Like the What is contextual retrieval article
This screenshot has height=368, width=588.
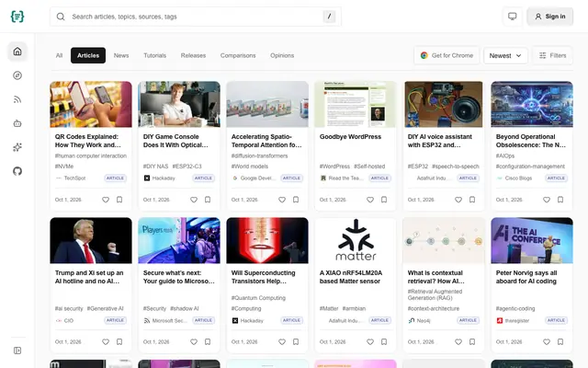pos(458,341)
